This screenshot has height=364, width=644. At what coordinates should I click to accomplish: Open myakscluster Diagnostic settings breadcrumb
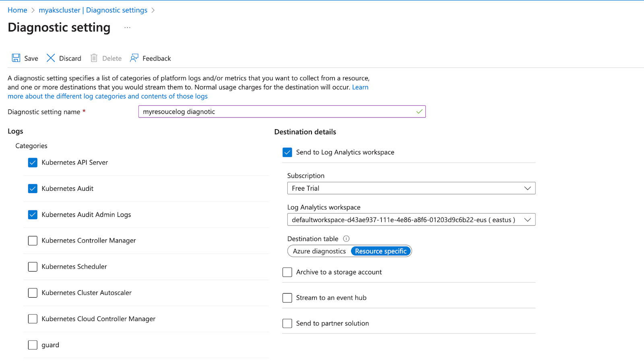point(93,10)
